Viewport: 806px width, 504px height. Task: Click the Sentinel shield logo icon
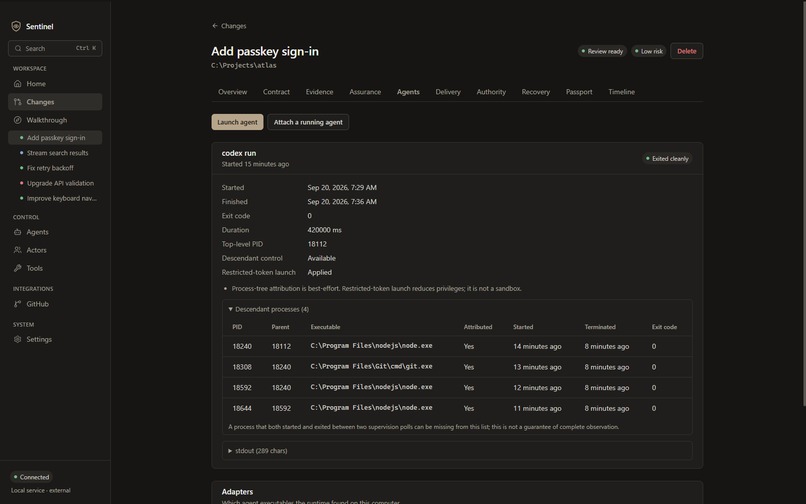point(16,26)
